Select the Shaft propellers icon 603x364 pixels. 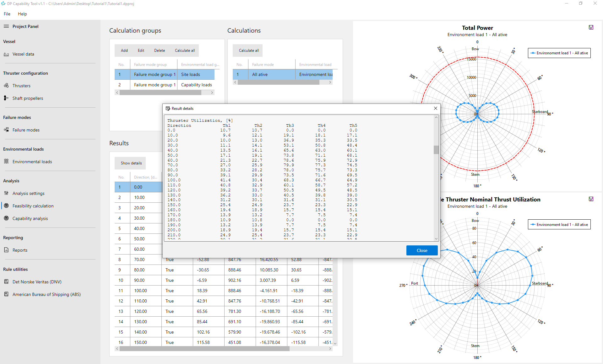[x=6, y=98]
